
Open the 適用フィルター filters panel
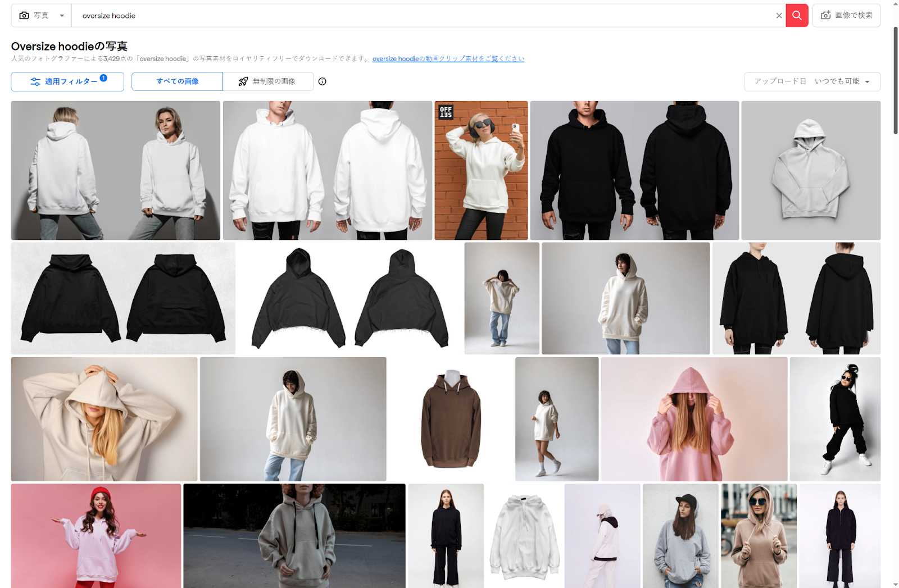tap(67, 81)
